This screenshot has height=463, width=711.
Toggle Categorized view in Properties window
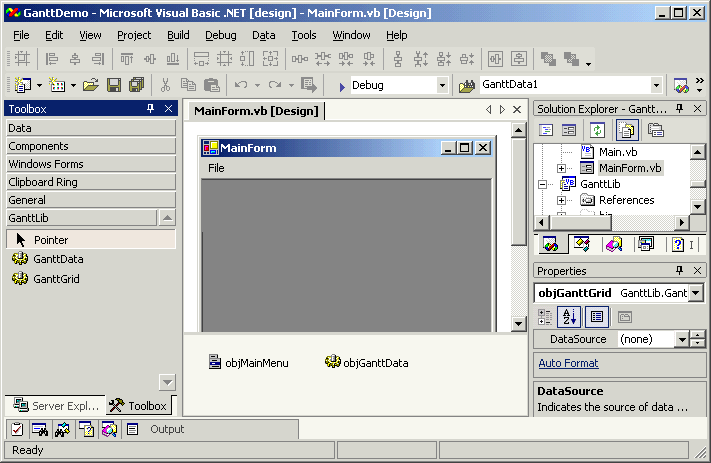coord(545,317)
